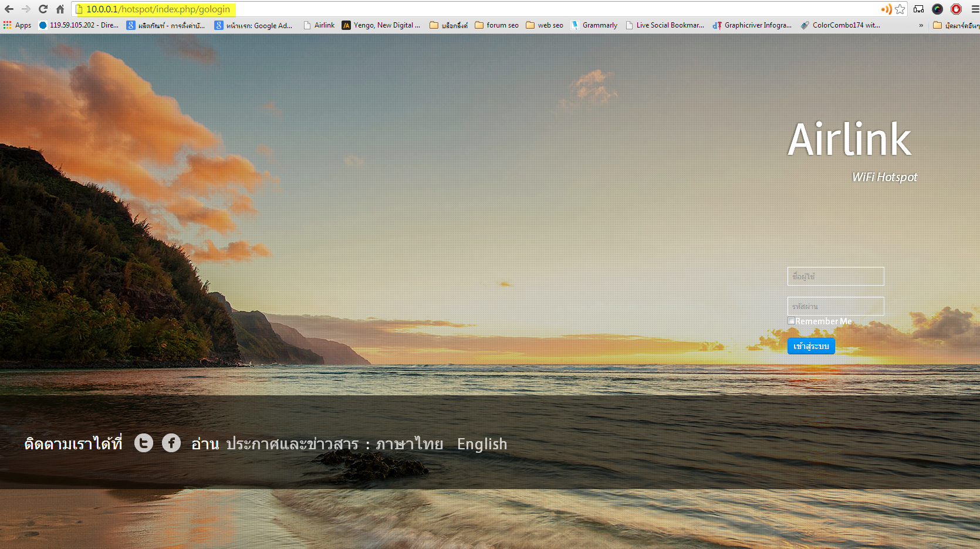Viewport: 980px width, 549px height.
Task: Click the blue เข้าสู่ระบบ login button
Action: click(811, 346)
